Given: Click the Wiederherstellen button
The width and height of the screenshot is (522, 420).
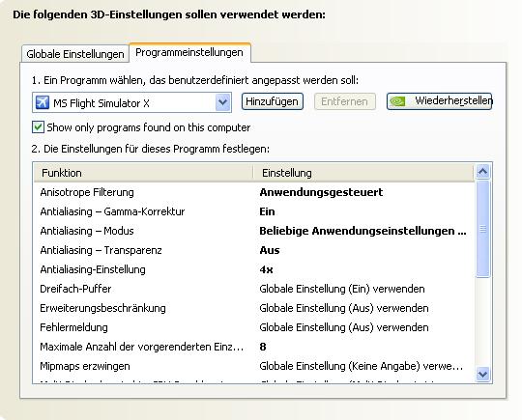Looking at the screenshot, I should (439, 101).
